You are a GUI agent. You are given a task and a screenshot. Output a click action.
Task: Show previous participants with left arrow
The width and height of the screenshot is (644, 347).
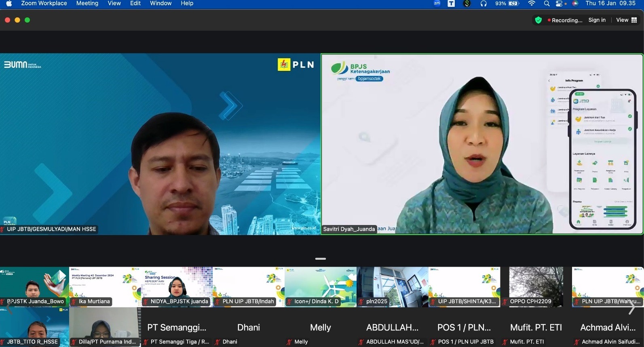click(9, 307)
